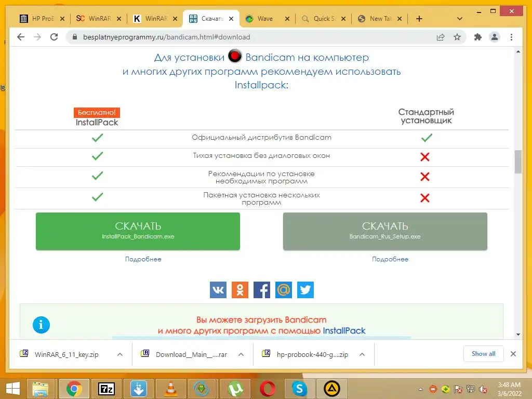This screenshot has height=399, width=532.
Task: Go back to previous page
Action: coord(21,37)
